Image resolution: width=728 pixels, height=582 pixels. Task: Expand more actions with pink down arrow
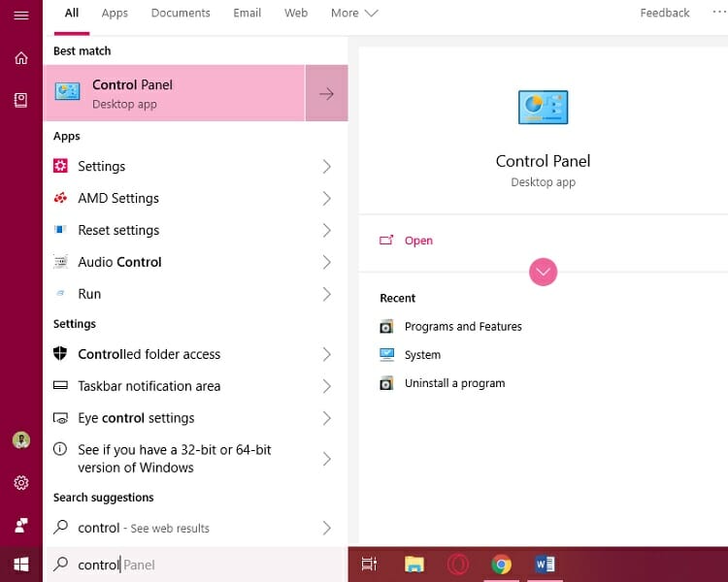pos(543,272)
